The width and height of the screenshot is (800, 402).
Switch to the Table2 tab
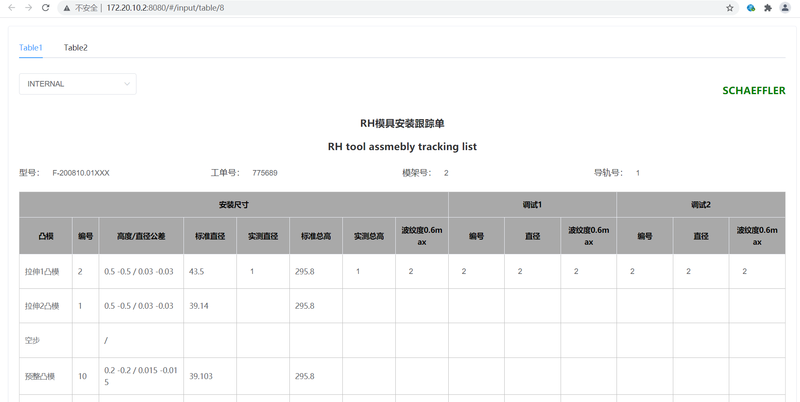[x=76, y=47]
